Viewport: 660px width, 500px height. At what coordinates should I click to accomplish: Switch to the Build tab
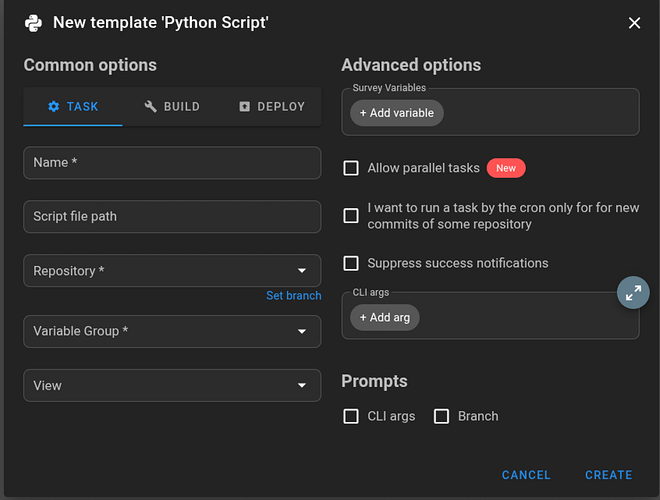(172, 107)
